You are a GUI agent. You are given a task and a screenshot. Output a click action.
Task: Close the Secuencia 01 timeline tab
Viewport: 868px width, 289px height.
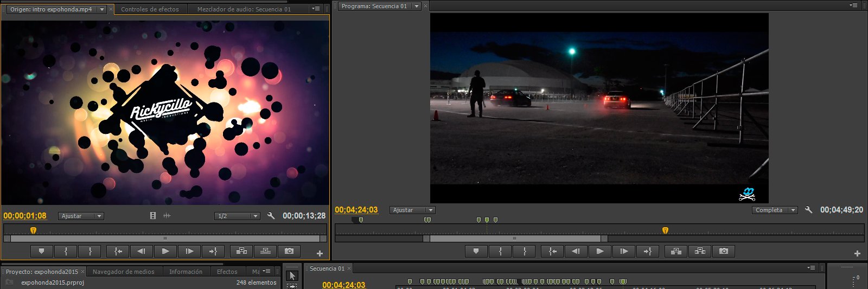coord(349,268)
